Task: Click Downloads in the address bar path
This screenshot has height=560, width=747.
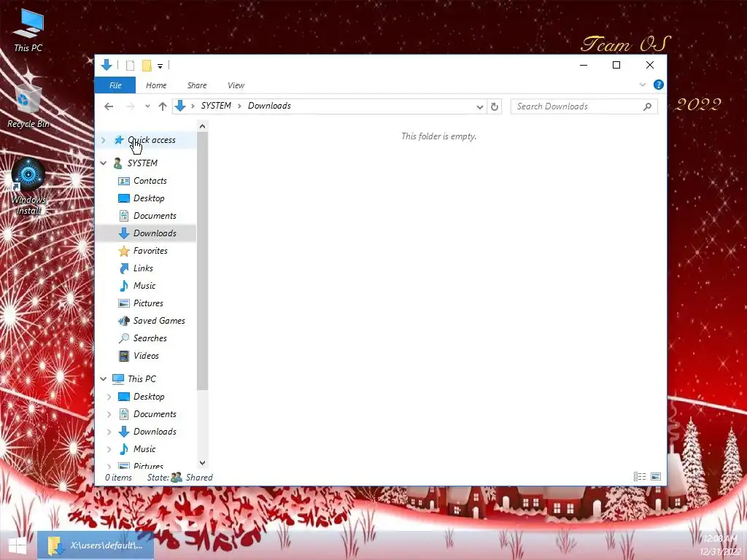Action: click(269, 106)
